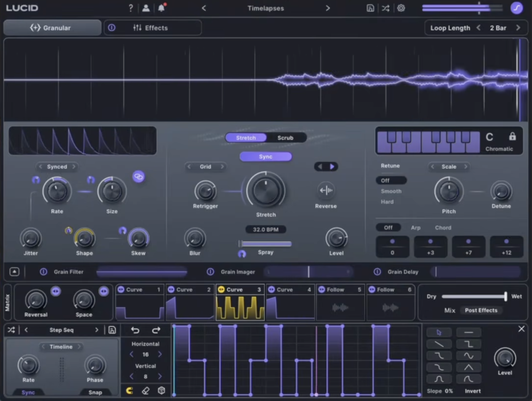Click the Post Effects mix button

[481, 310]
